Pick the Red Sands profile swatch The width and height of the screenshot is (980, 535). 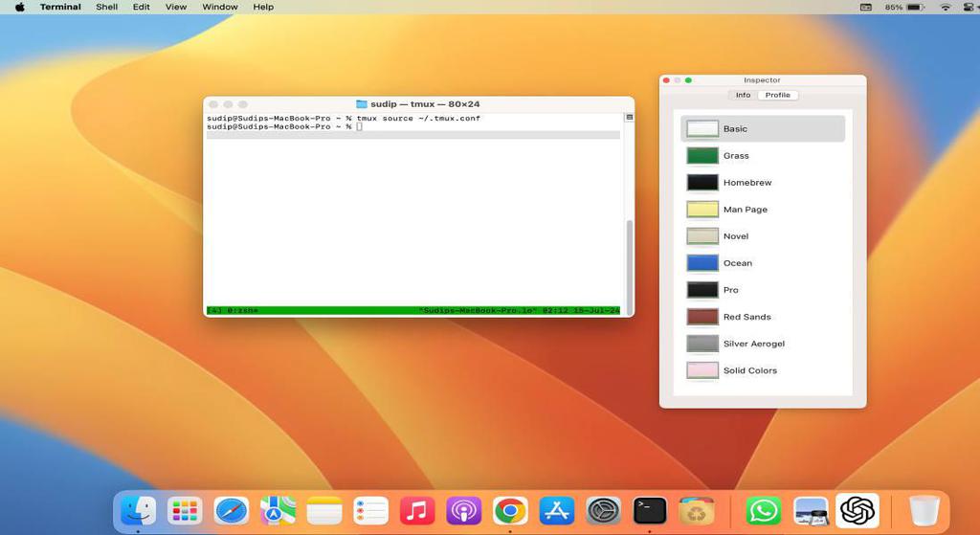[x=702, y=317]
